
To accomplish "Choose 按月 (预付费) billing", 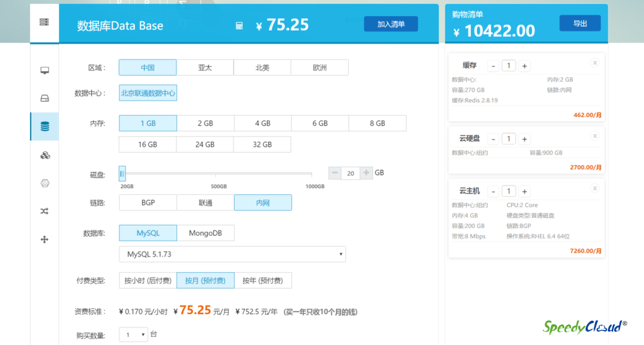I will coord(205,281).
